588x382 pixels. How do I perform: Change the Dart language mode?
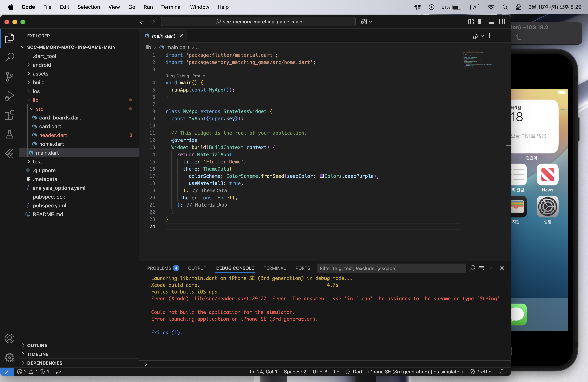357,372
